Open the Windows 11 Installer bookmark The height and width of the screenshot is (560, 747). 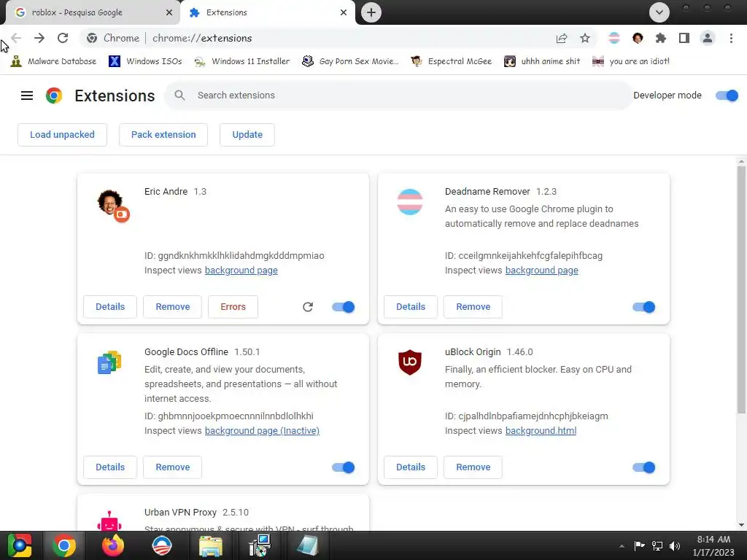tap(242, 61)
